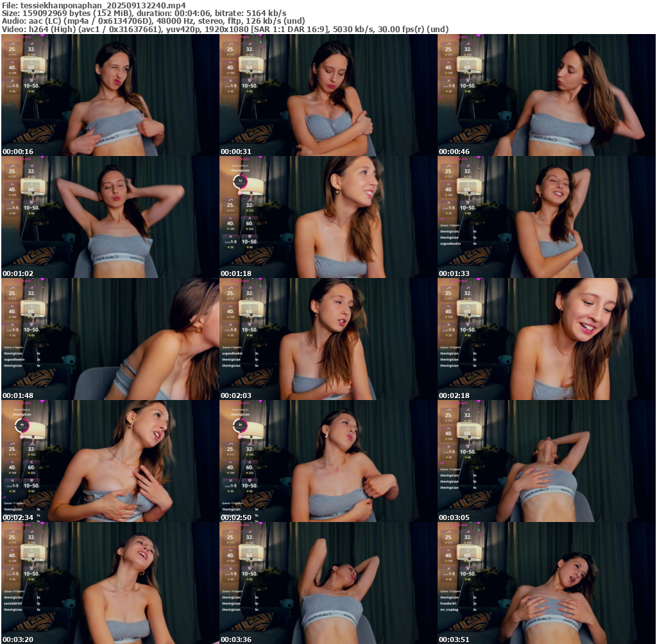This screenshot has width=657, height=644.
Task: Select the Size and duration header line
Action: tap(144, 13)
